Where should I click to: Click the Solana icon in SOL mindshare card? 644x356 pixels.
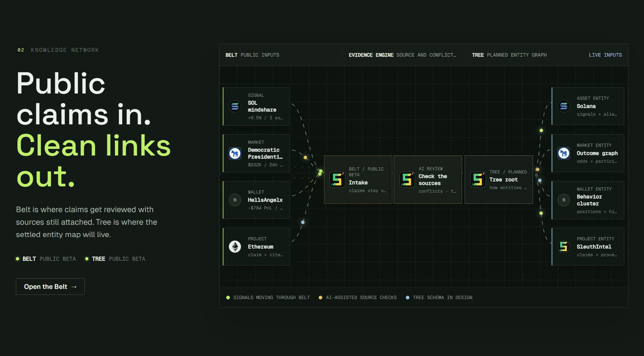tap(235, 106)
